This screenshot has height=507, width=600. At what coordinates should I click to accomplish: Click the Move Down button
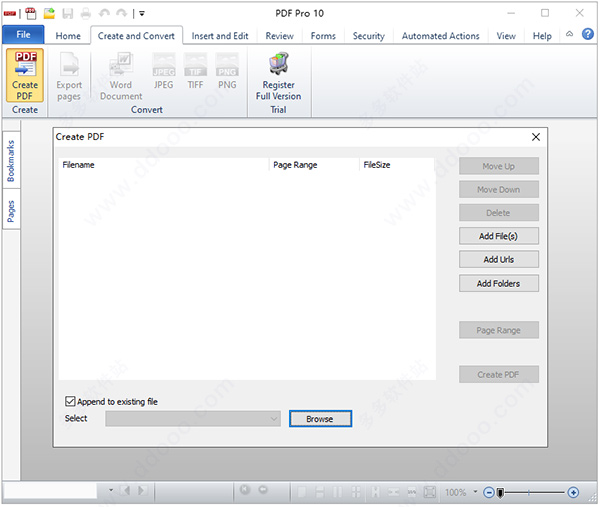point(499,189)
